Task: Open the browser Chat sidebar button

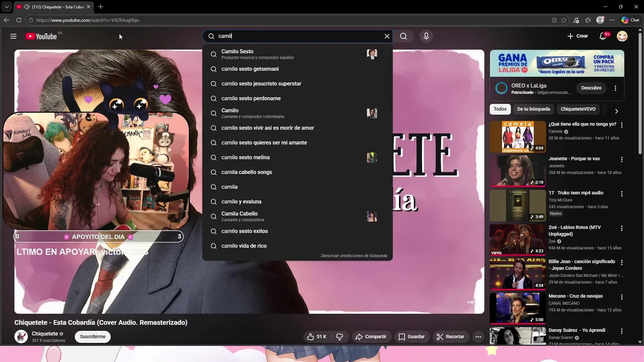Action: coord(630,20)
